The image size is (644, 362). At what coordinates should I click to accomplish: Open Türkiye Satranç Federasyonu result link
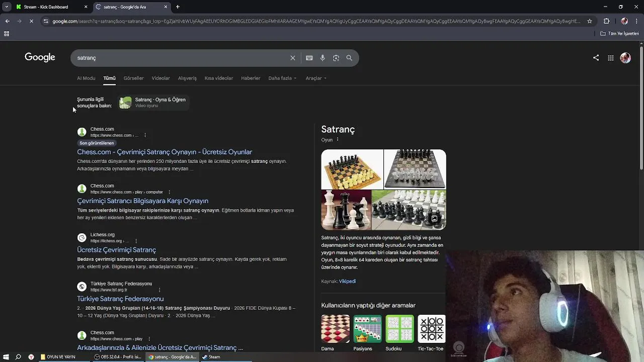tap(120, 299)
